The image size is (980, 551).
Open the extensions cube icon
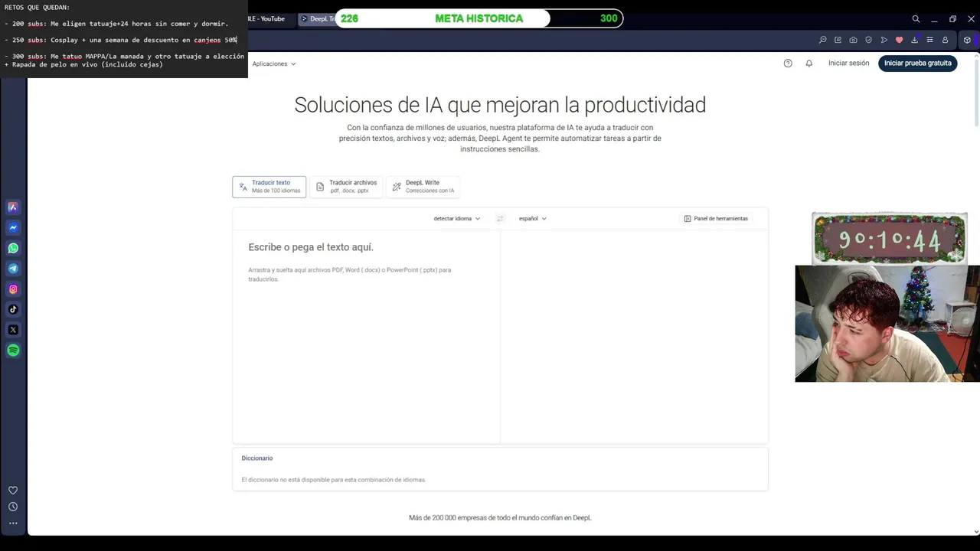click(967, 40)
